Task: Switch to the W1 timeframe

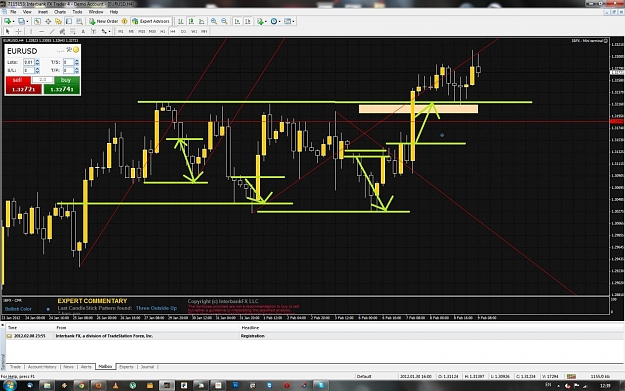Action: (194, 31)
